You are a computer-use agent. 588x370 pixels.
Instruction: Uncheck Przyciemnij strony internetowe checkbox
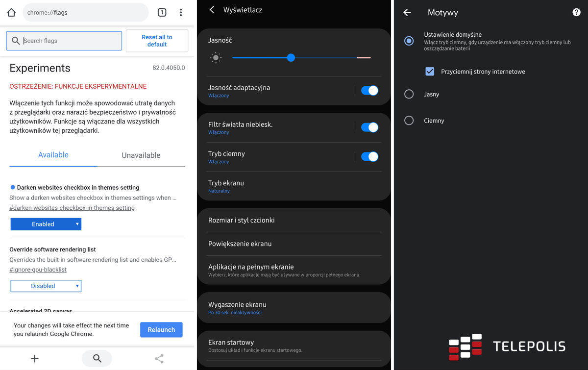[x=430, y=72]
